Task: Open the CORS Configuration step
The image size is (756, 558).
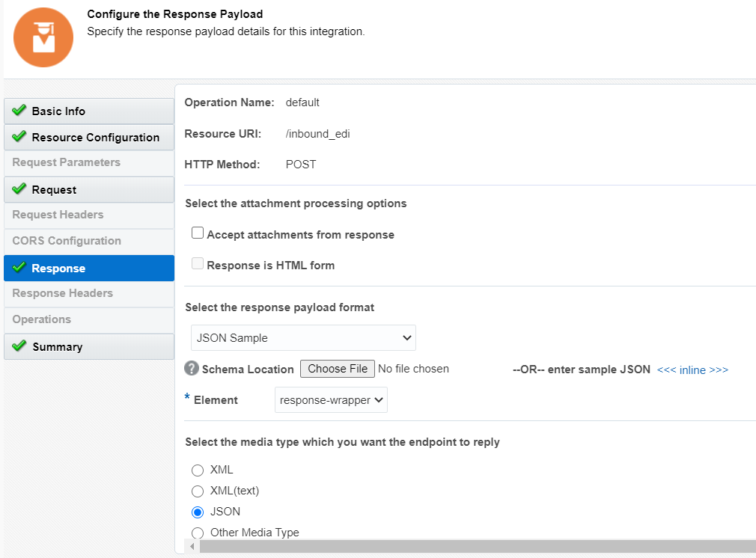Action: tap(89, 241)
